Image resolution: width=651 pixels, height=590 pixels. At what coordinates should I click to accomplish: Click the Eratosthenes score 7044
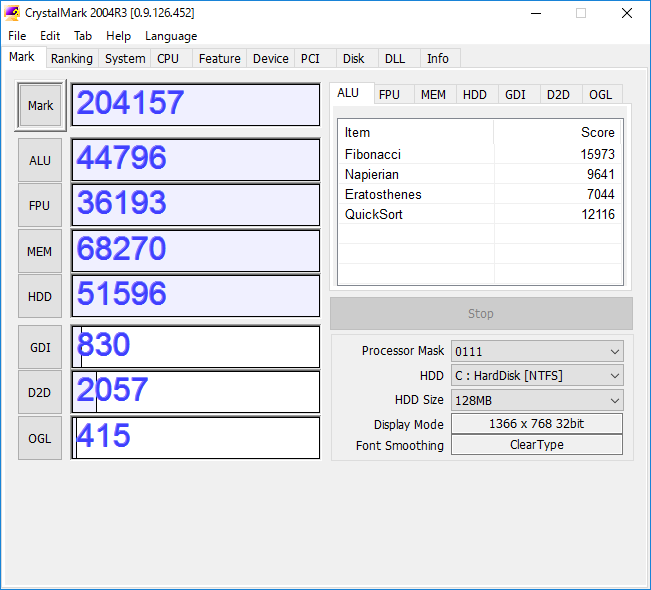click(x=601, y=194)
